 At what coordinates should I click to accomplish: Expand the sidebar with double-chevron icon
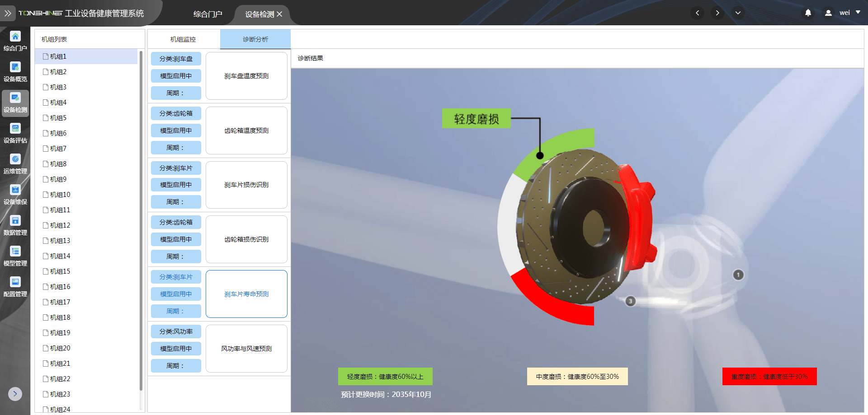pyautogui.click(x=8, y=14)
